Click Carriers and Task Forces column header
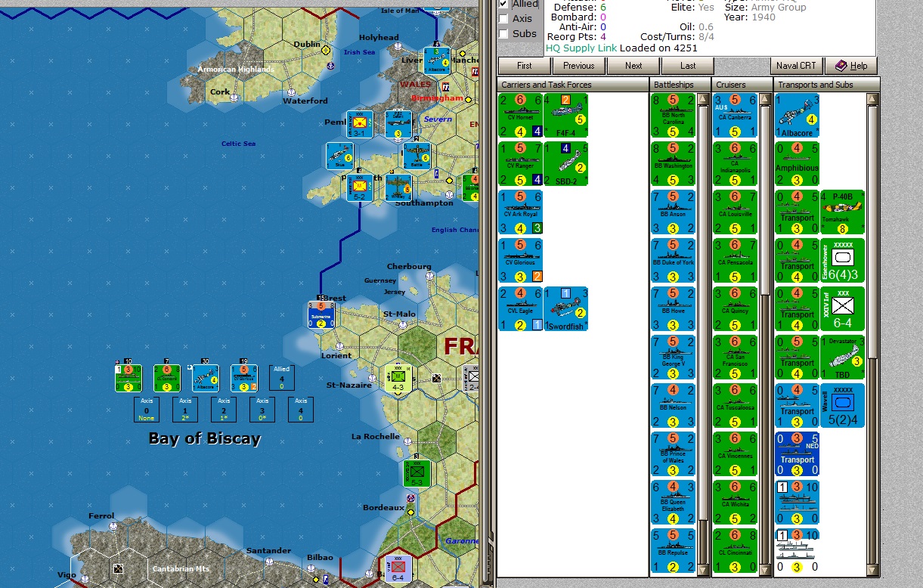This screenshot has height=588, width=923. pos(573,85)
